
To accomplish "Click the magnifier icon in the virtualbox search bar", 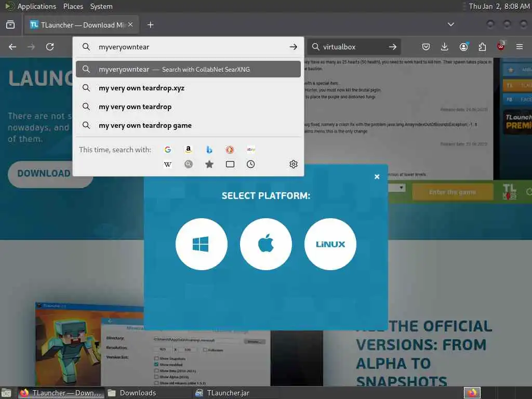I will pos(316,47).
